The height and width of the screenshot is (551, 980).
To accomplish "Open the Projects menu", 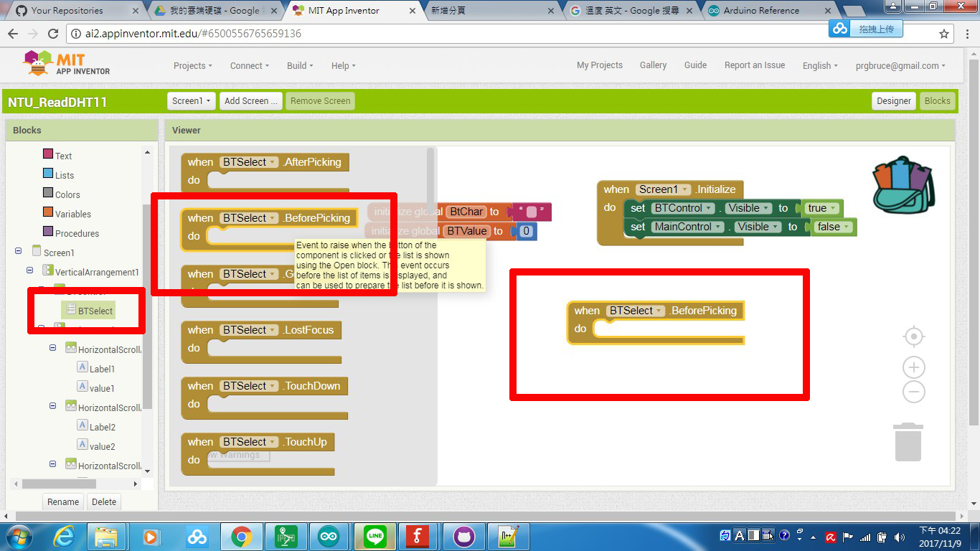I will 192,65.
